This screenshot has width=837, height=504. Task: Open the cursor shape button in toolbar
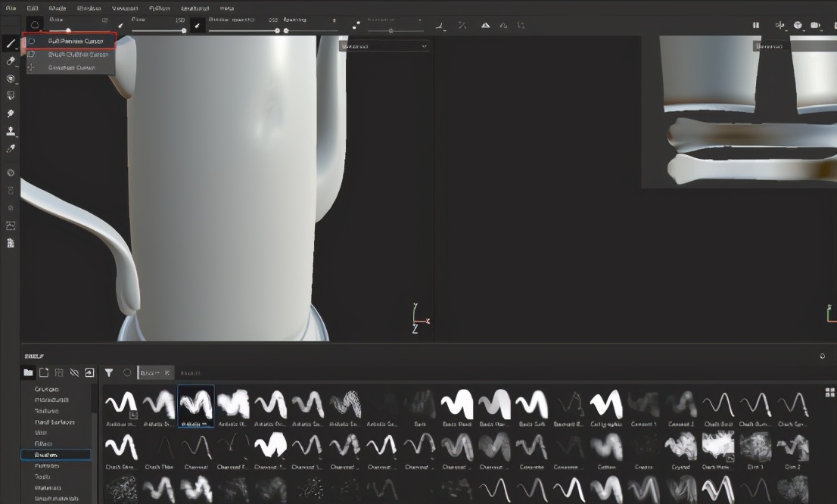click(35, 24)
